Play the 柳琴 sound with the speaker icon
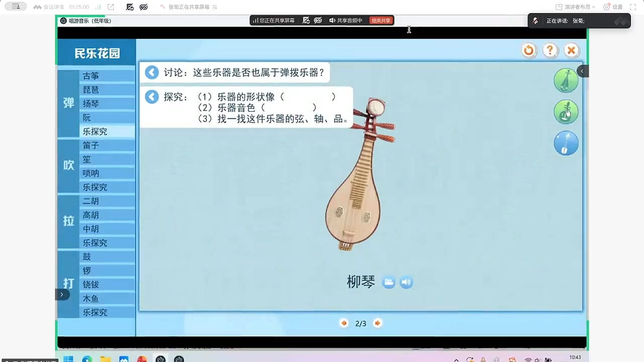This screenshot has height=362, width=644. click(406, 282)
